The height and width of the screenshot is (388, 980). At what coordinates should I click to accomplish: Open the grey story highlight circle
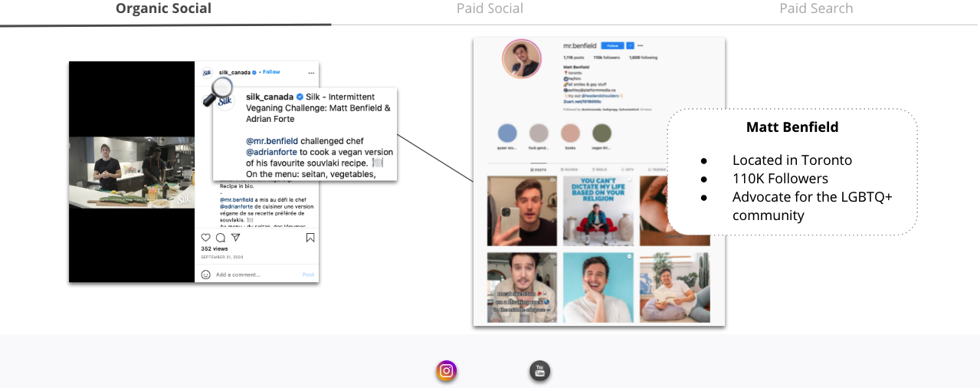pyautogui.click(x=539, y=133)
